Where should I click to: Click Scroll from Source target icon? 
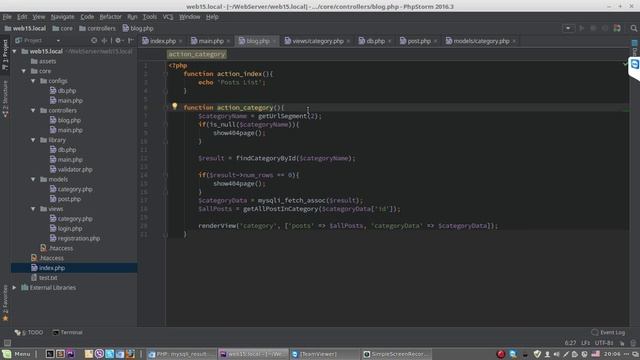(x=94, y=40)
